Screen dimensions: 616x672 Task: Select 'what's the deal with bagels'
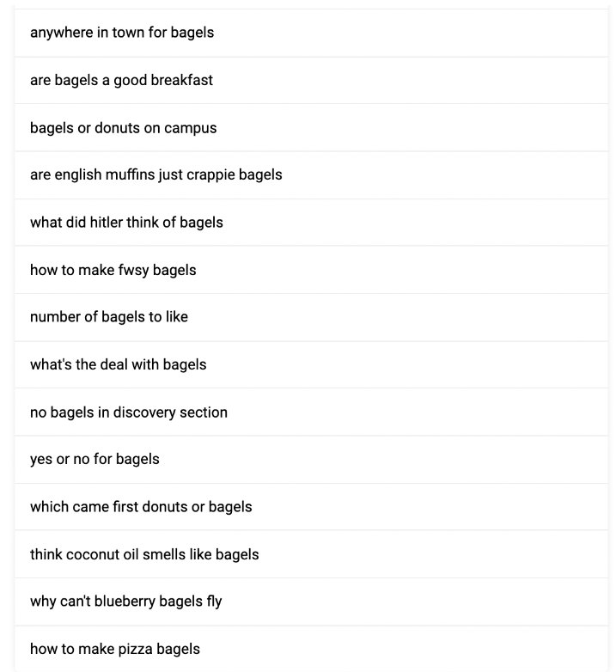[x=118, y=364]
